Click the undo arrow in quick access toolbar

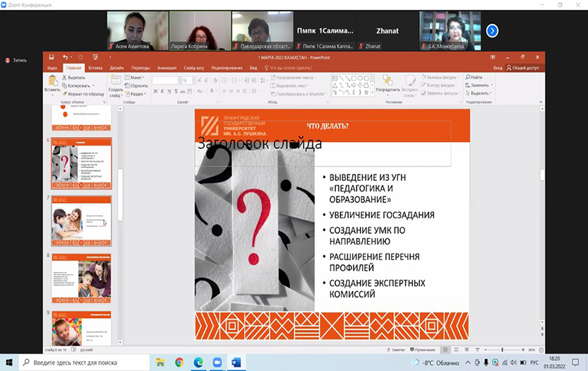(66, 57)
